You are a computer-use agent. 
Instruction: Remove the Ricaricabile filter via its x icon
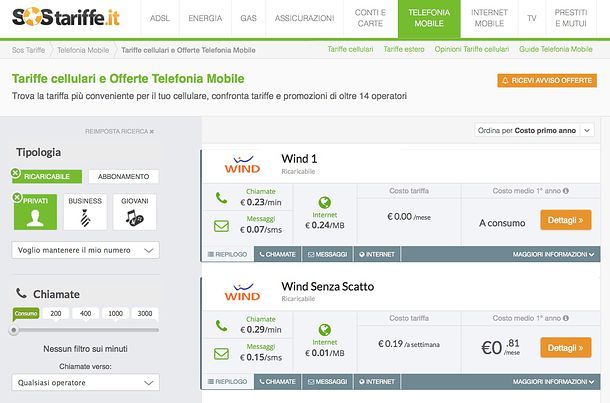point(16,172)
